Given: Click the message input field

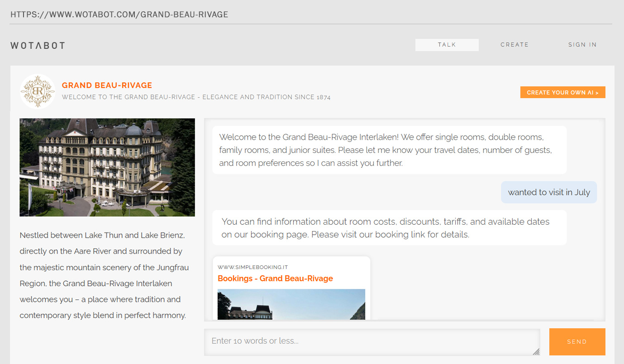Looking at the screenshot, I should click(371, 342).
